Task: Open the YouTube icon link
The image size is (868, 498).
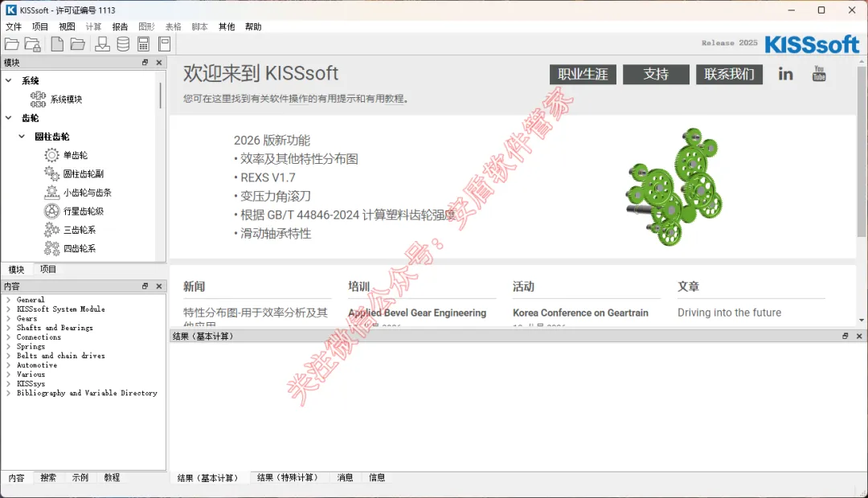Action: click(x=819, y=74)
